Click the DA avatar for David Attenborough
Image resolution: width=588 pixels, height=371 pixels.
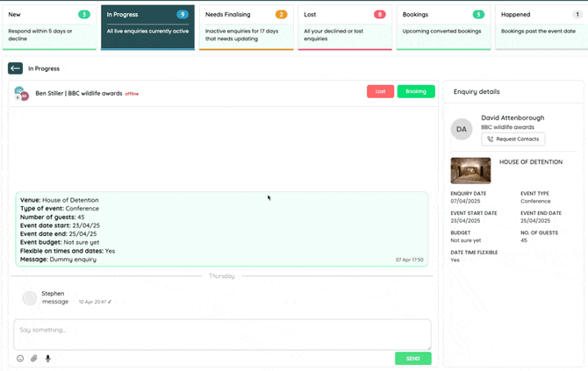[x=462, y=129]
